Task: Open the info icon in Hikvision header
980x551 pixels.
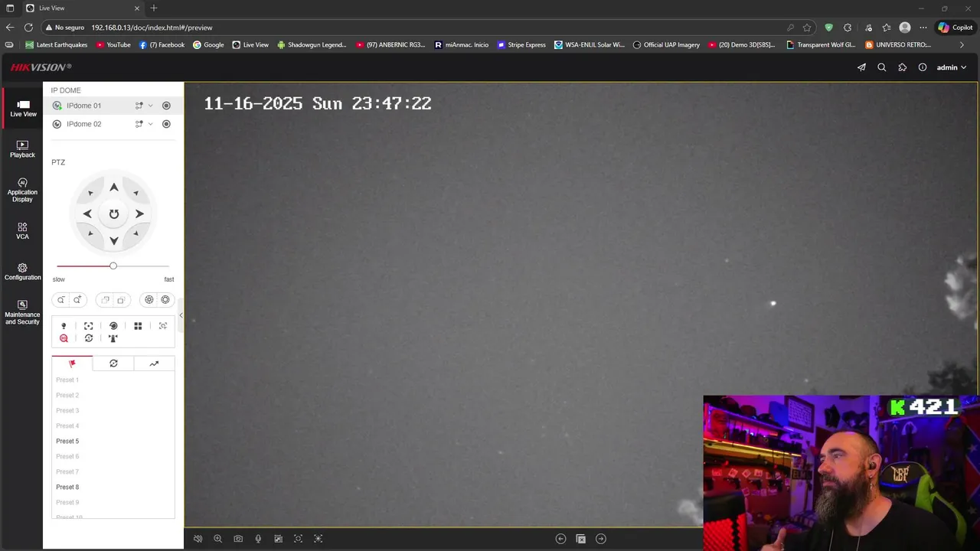Action: point(923,67)
